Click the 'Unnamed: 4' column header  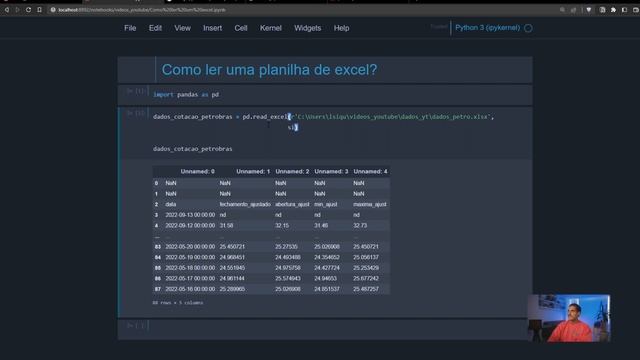tap(370, 171)
